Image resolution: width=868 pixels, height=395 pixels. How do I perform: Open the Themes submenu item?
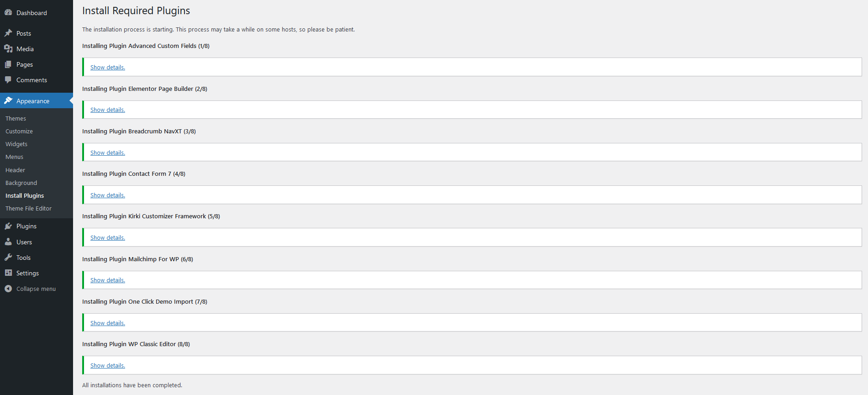point(16,118)
